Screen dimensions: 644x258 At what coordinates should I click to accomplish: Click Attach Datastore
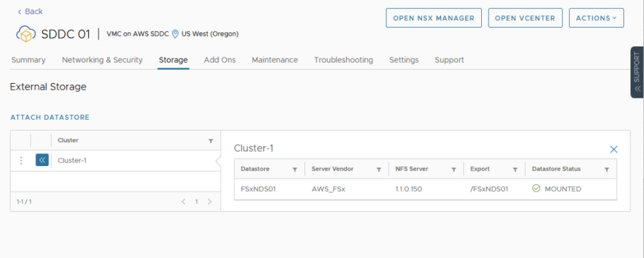[50, 118]
